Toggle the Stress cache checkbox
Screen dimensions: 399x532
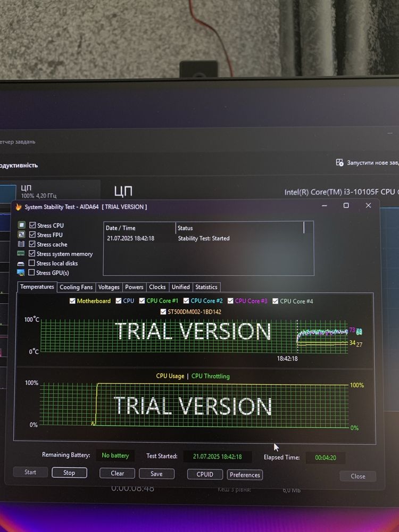32,244
